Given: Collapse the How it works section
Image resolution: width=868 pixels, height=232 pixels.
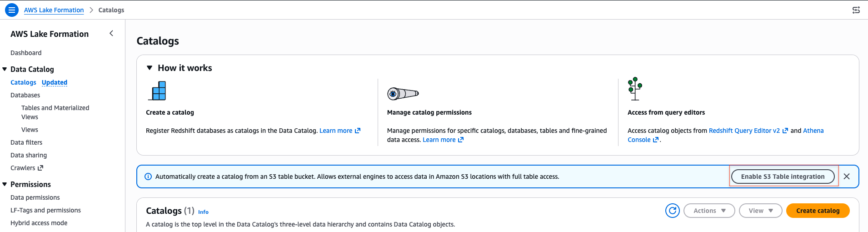Looking at the screenshot, I should click(150, 68).
